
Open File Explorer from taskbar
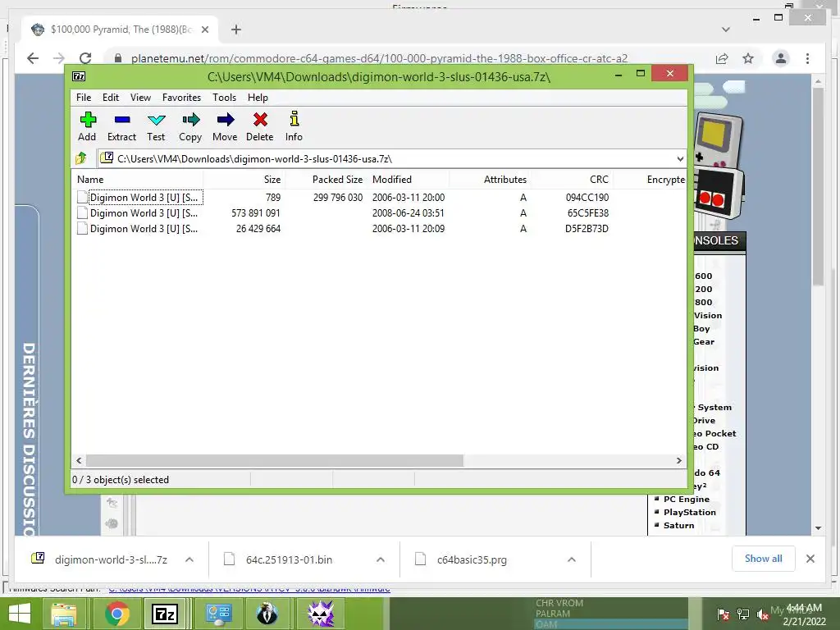click(64, 614)
